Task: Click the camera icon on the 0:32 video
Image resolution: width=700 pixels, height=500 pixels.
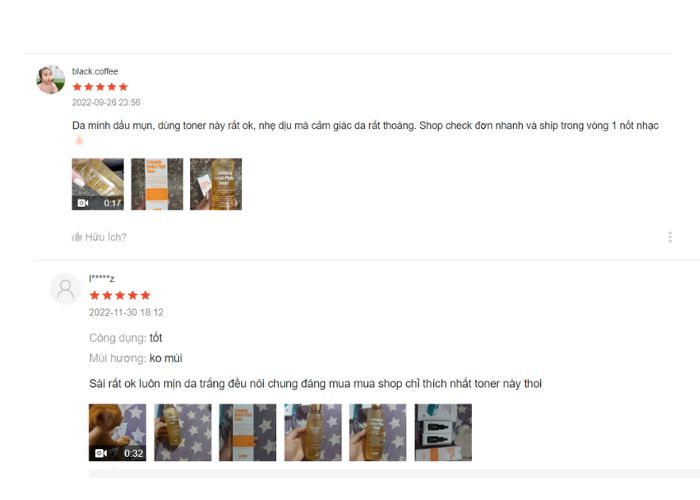Action: tap(101, 453)
